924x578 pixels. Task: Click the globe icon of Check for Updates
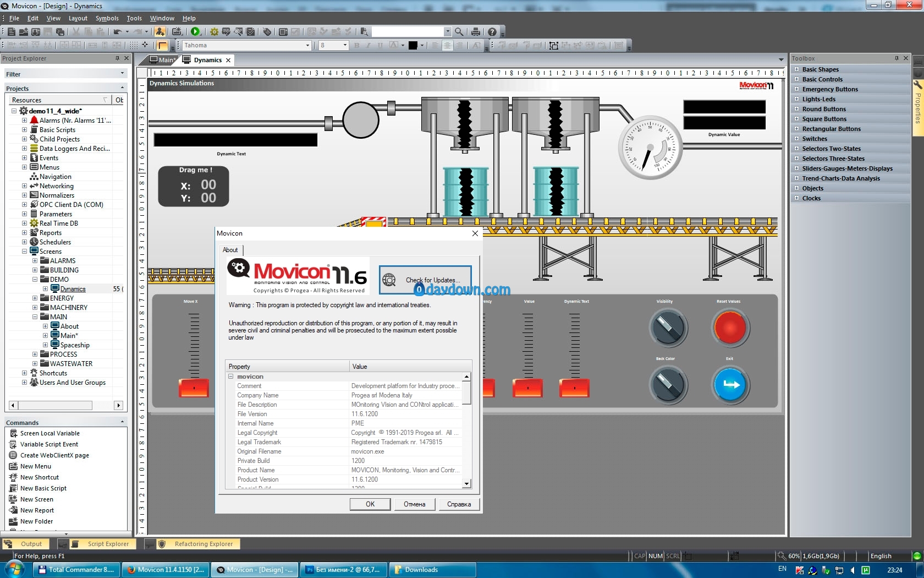point(389,280)
